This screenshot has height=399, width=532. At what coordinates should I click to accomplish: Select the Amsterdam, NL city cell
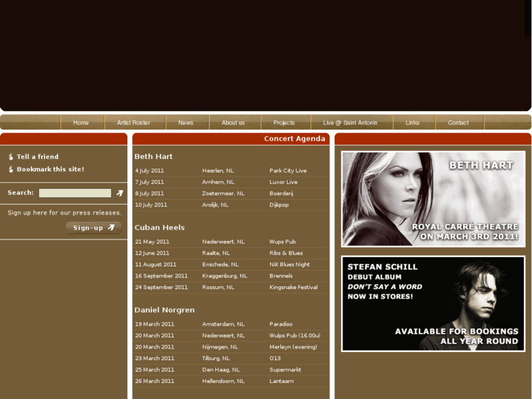click(223, 324)
